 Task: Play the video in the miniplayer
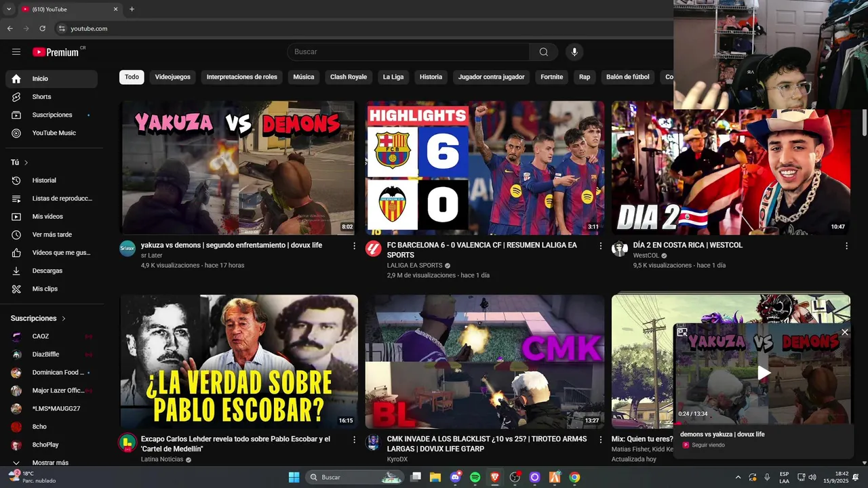point(764,373)
